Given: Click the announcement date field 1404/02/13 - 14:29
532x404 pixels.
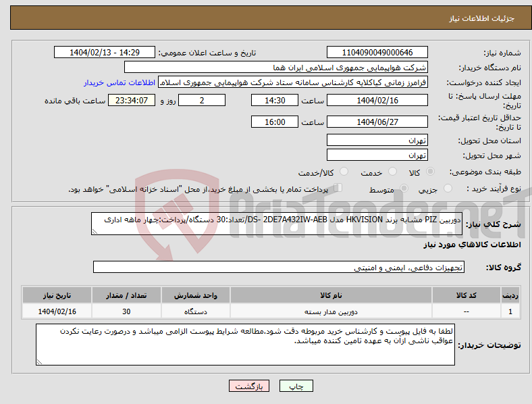Looking at the screenshot, I should tap(105, 52).
